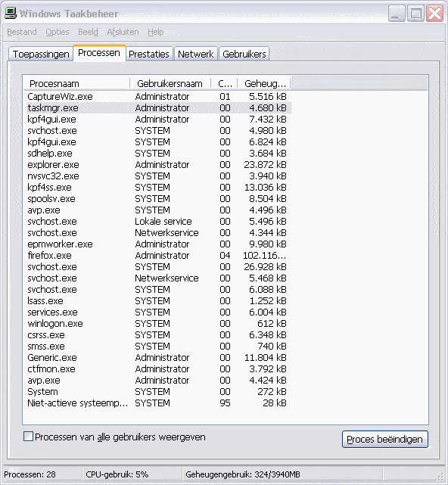The width and height of the screenshot is (448, 485).
Task: Click the Windows Taakbeheer title bar icon
Action: click(x=10, y=14)
